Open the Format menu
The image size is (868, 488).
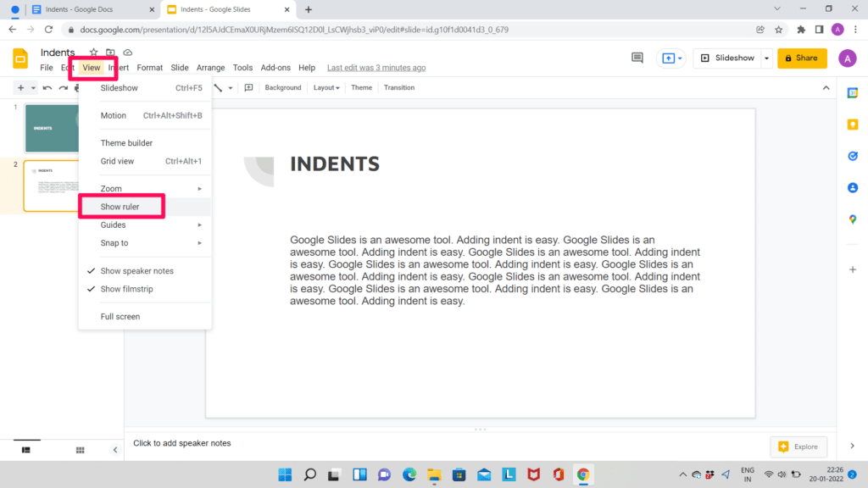pos(149,67)
